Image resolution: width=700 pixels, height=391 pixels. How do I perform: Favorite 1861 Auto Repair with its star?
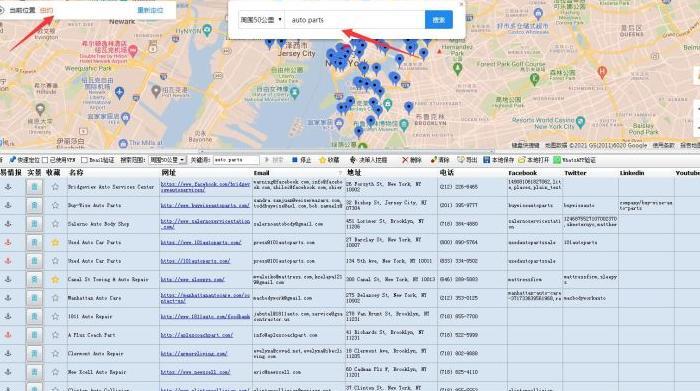pos(55,316)
